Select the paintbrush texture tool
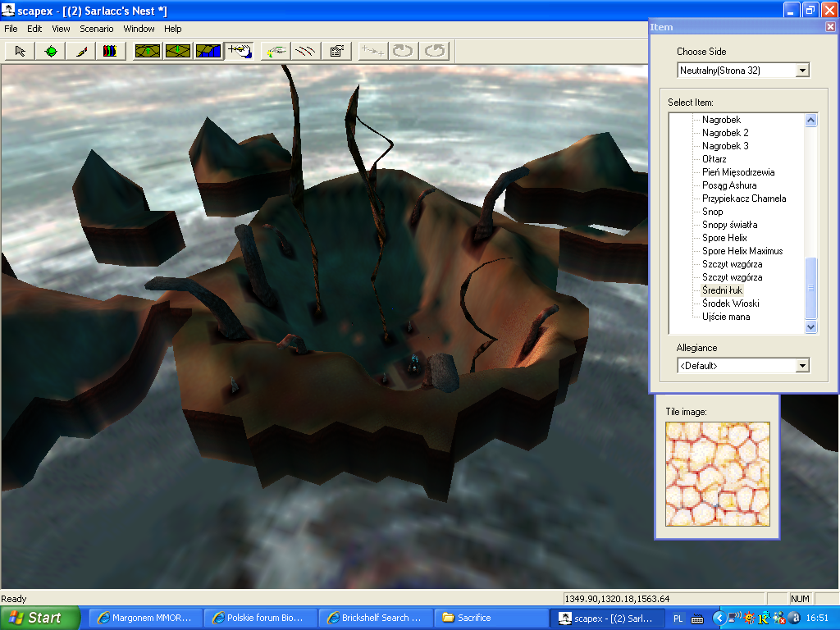 click(x=81, y=51)
